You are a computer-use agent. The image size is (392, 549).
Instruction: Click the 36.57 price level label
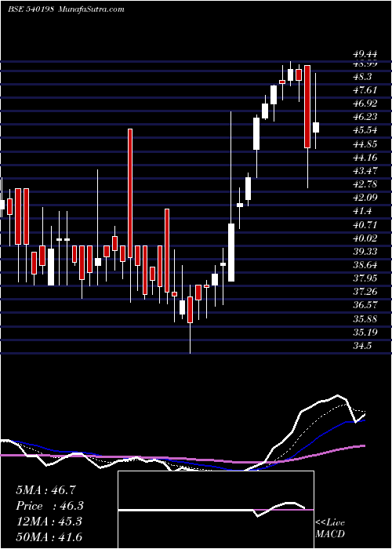coord(365,305)
